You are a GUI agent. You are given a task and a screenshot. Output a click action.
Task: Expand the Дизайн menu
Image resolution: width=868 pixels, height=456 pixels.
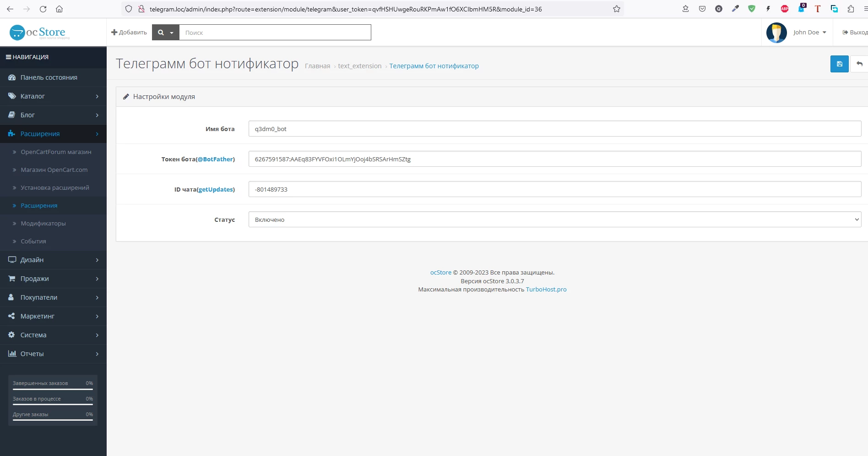[x=53, y=260]
